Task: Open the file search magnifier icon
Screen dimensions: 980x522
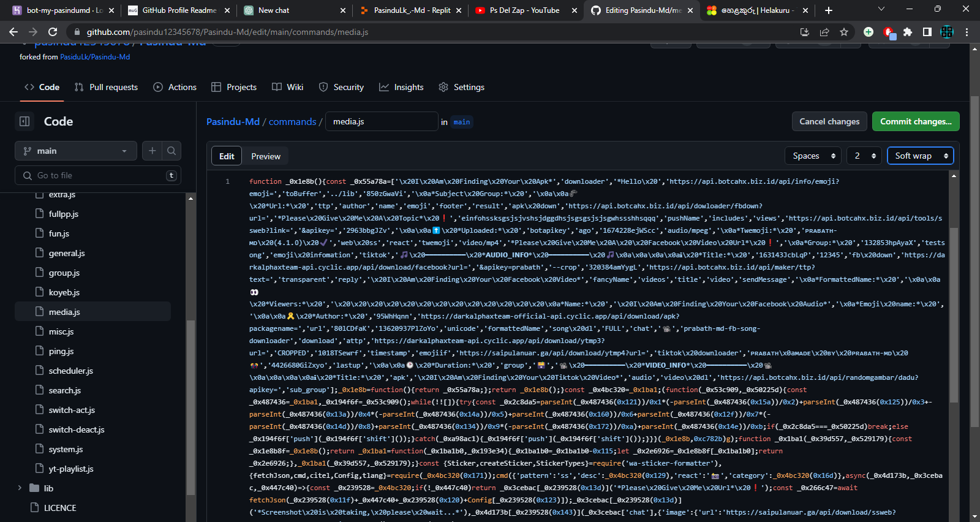Action: coord(171,151)
